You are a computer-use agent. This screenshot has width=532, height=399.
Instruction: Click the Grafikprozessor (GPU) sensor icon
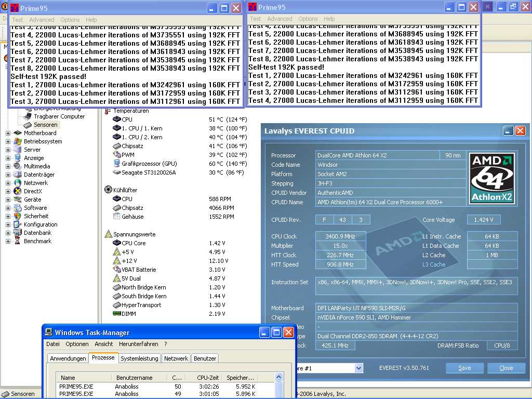(117, 164)
